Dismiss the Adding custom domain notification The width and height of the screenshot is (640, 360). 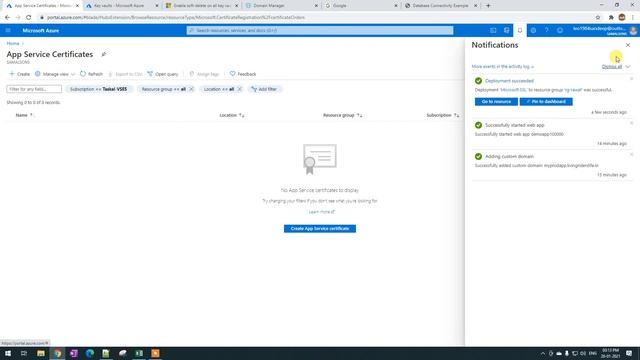coord(631,154)
